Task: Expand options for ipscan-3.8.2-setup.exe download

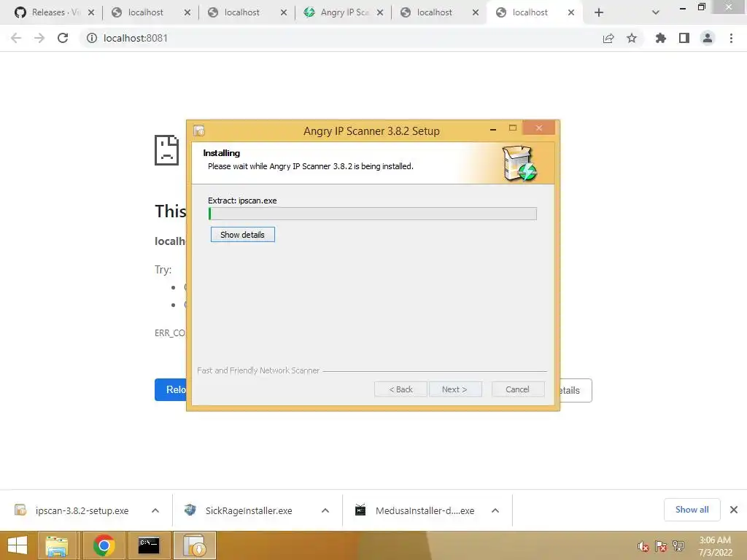Action: click(155, 510)
